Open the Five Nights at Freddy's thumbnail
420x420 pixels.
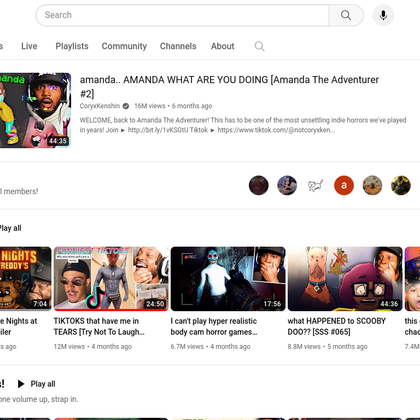pyautogui.click(x=26, y=279)
